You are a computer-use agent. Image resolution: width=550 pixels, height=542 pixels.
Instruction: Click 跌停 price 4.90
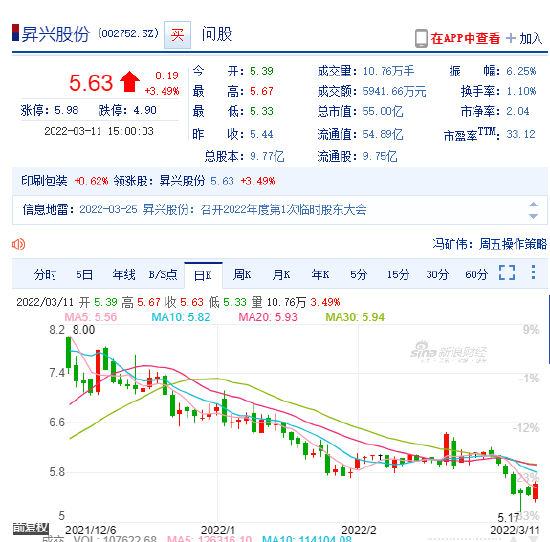point(145,110)
